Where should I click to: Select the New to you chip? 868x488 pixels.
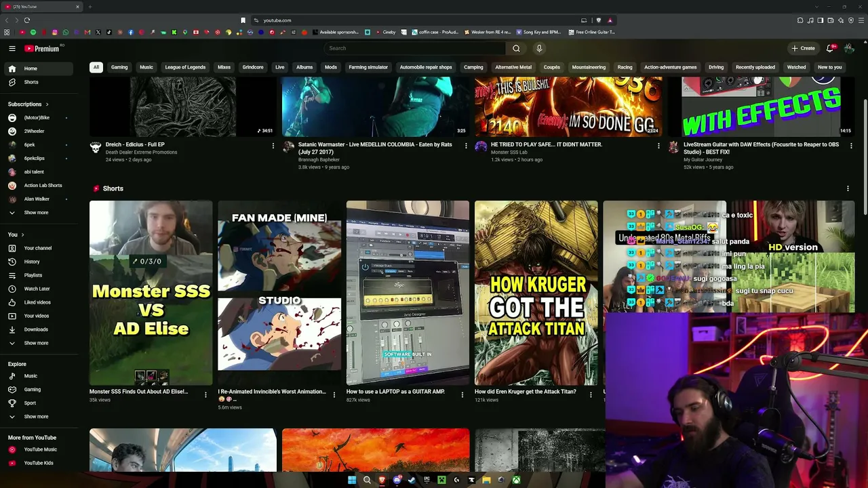(x=829, y=67)
